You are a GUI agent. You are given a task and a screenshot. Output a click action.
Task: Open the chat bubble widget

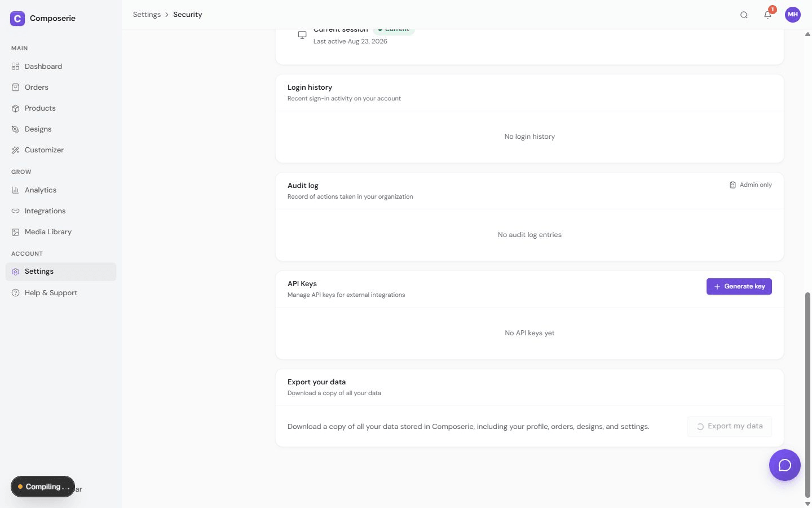(x=785, y=465)
